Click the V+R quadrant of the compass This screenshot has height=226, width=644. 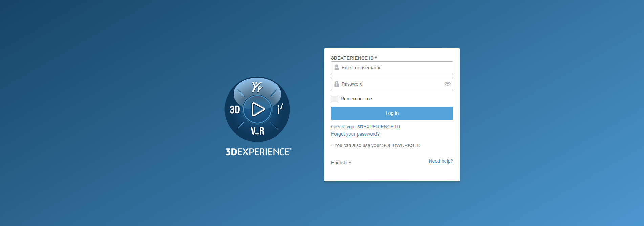point(257,131)
